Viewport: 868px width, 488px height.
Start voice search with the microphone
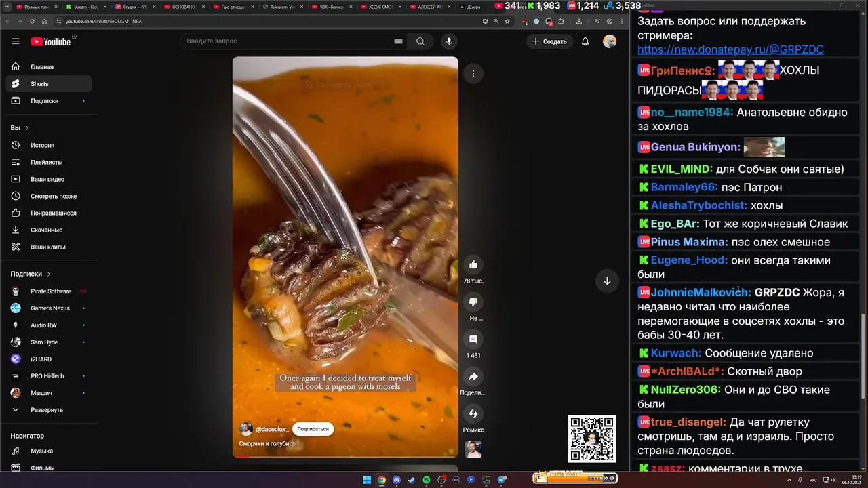pyautogui.click(x=448, y=41)
